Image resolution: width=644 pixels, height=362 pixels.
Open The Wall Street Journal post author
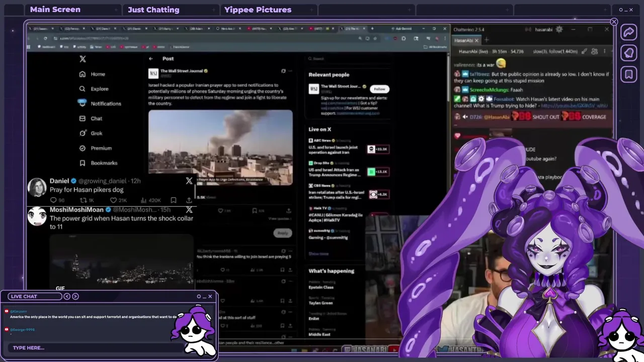tap(182, 71)
